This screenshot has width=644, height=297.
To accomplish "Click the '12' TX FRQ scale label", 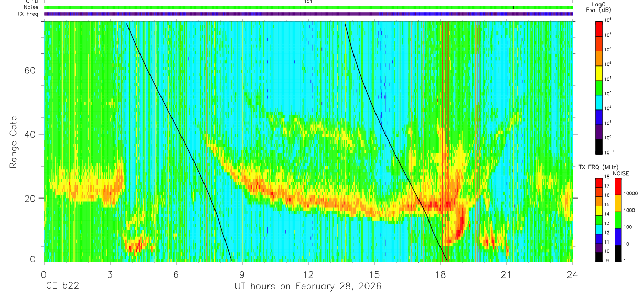I will (x=607, y=233).
